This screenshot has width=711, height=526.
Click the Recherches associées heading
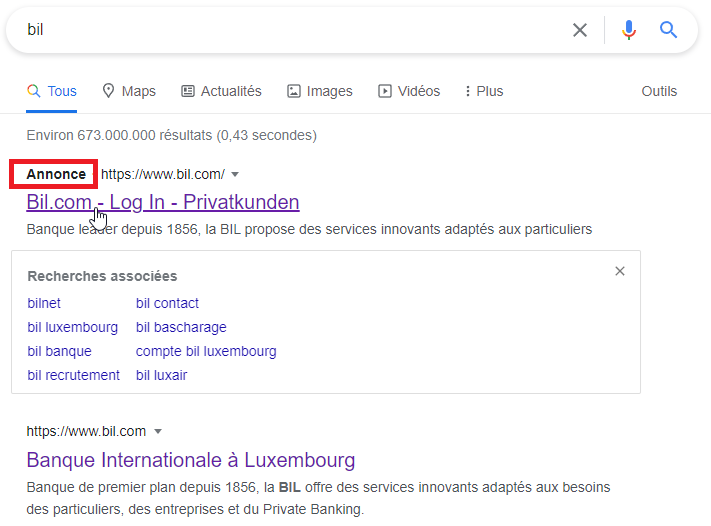tap(102, 276)
